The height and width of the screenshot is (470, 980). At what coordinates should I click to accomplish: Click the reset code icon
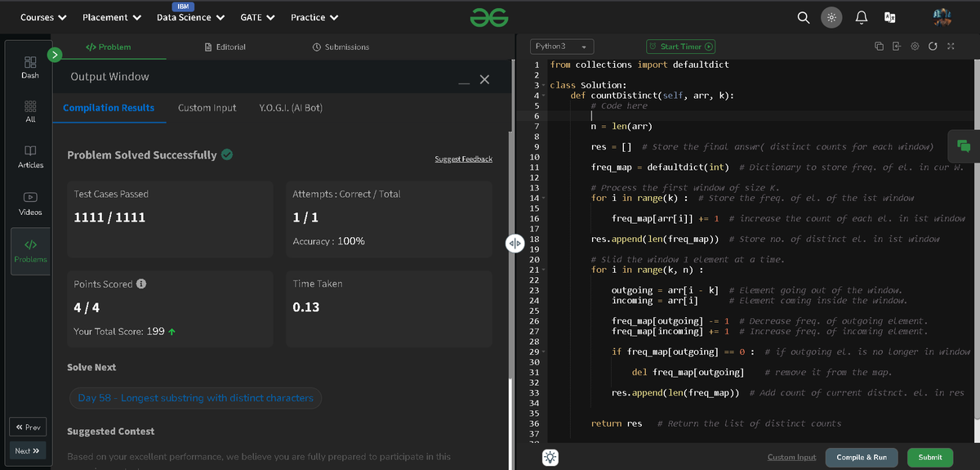(x=933, y=47)
